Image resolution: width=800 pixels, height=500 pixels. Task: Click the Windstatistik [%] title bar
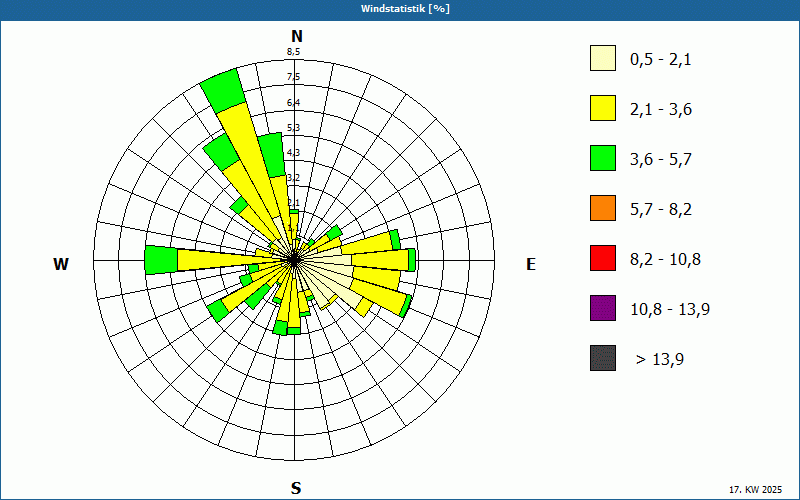pyautogui.click(x=400, y=9)
